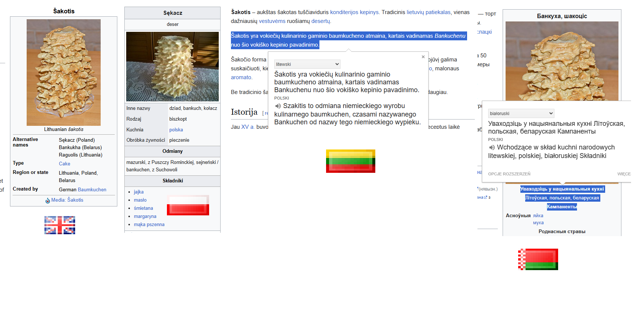This screenshot has width=644, height=316.
Task: Follow the vestuvėms link
Action: coord(272,21)
